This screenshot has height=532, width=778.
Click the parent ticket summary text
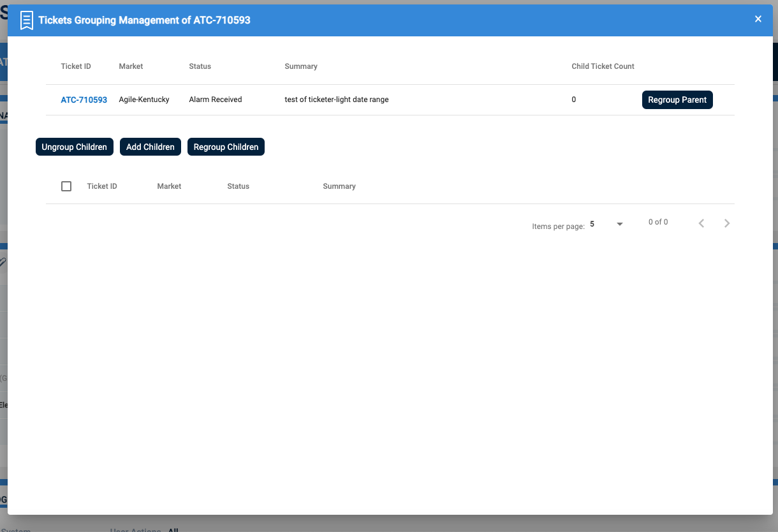tap(336, 100)
